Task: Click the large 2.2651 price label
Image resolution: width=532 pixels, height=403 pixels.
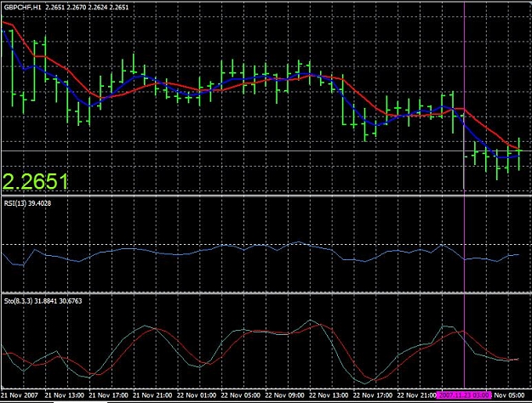Action: click(x=35, y=182)
